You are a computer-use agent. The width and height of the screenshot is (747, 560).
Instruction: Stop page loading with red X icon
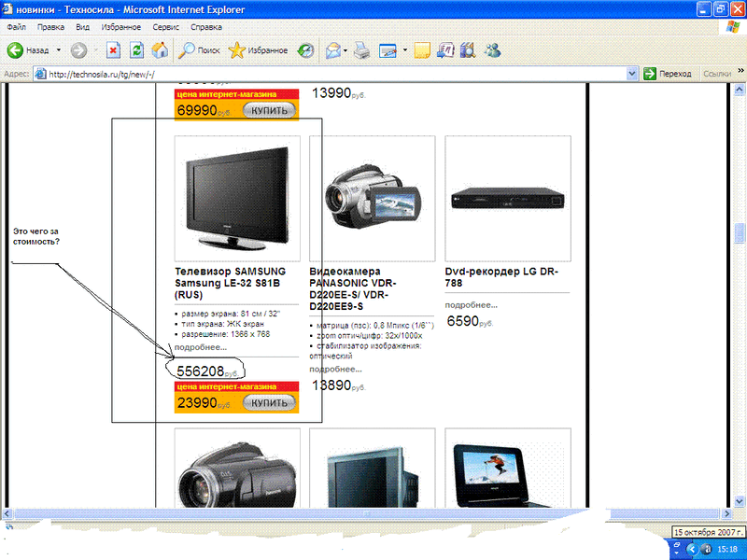click(x=113, y=50)
